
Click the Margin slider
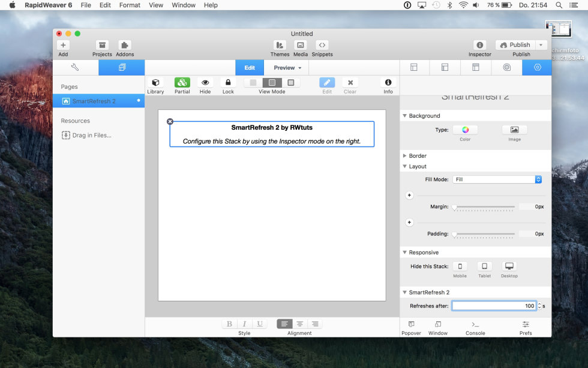[x=484, y=207]
